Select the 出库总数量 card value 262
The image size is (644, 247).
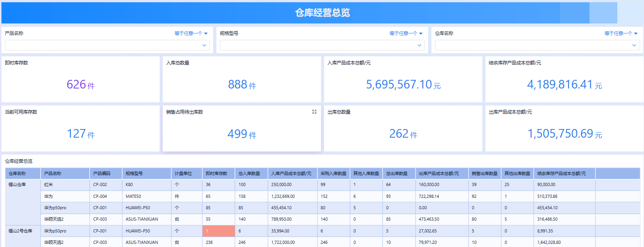pyautogui.click(x=399, y=134)
